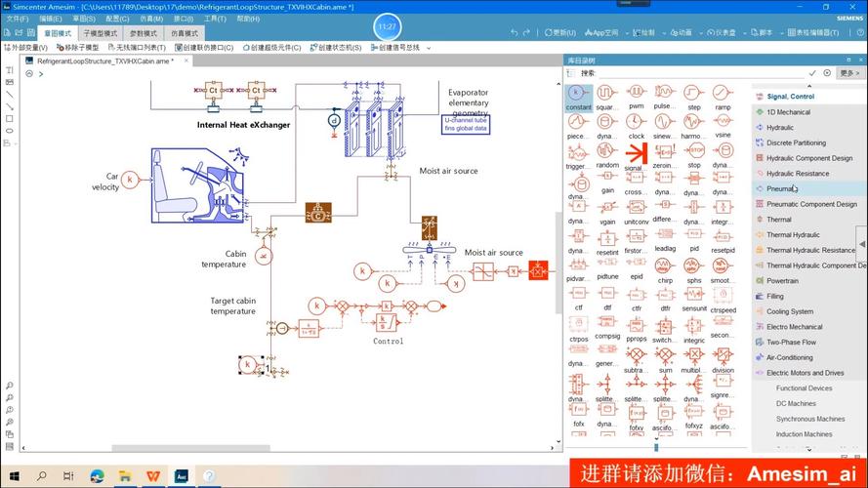Image resolution: width=868 pixels, height=488 pixels.
Task: Expand the 更多 options button
Action: pos(849,73)
